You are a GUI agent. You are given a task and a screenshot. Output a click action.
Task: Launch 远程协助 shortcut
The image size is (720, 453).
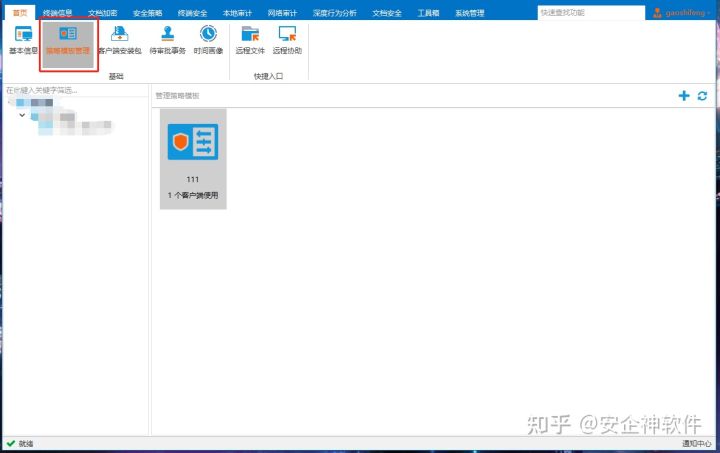(x=287, y=40)
